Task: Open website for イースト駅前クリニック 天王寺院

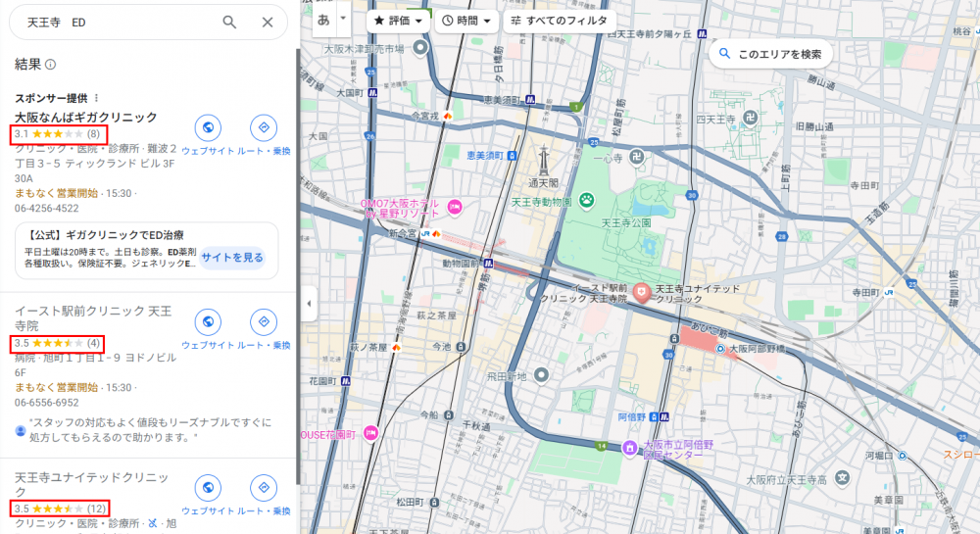Action: (x=208, y=321)
